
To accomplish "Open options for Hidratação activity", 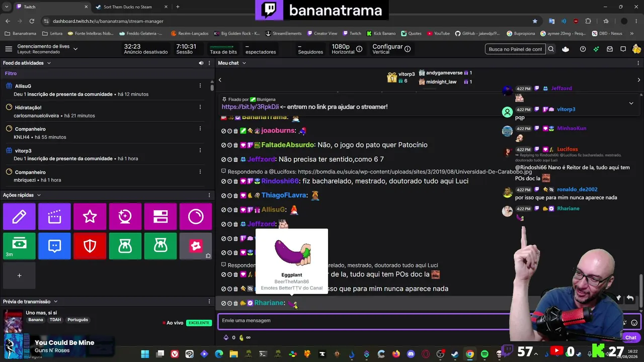I will [x=200, y=107].
